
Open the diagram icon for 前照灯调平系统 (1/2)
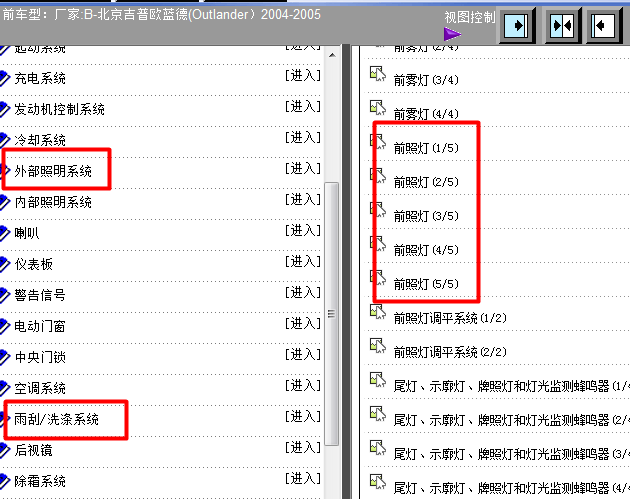[x=378, y=311]
